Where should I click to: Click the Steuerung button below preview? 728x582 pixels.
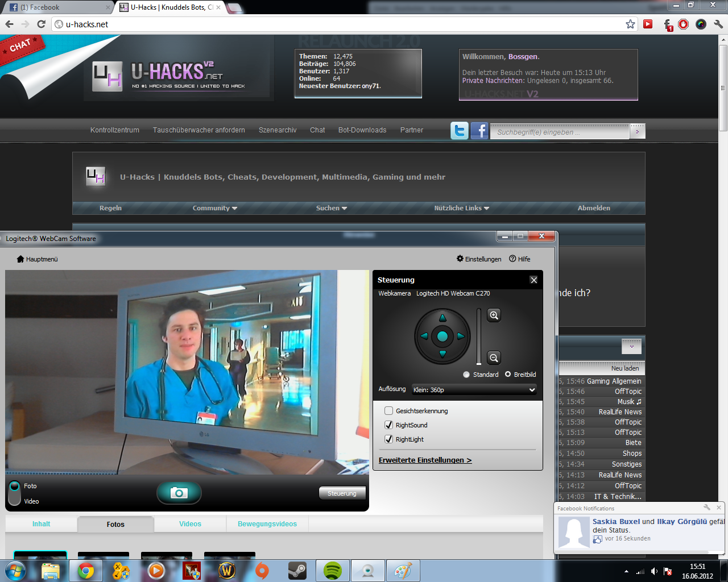(x=342, y=493)
